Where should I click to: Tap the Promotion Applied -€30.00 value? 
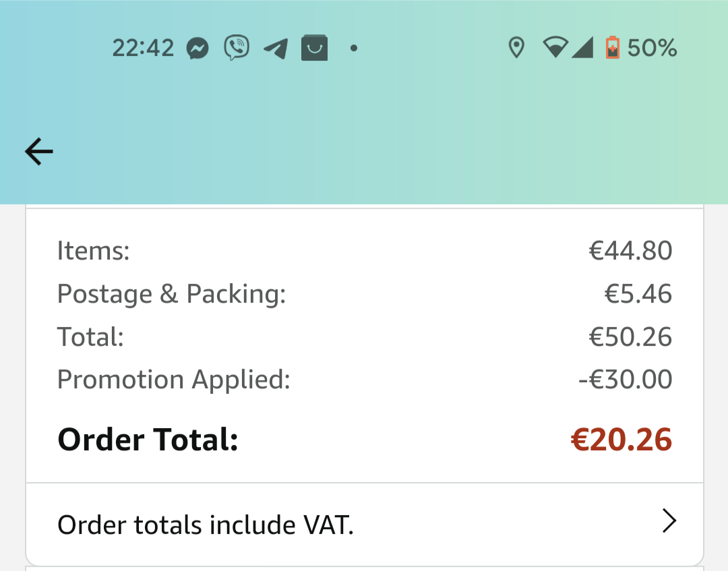[x=625, y=380]
